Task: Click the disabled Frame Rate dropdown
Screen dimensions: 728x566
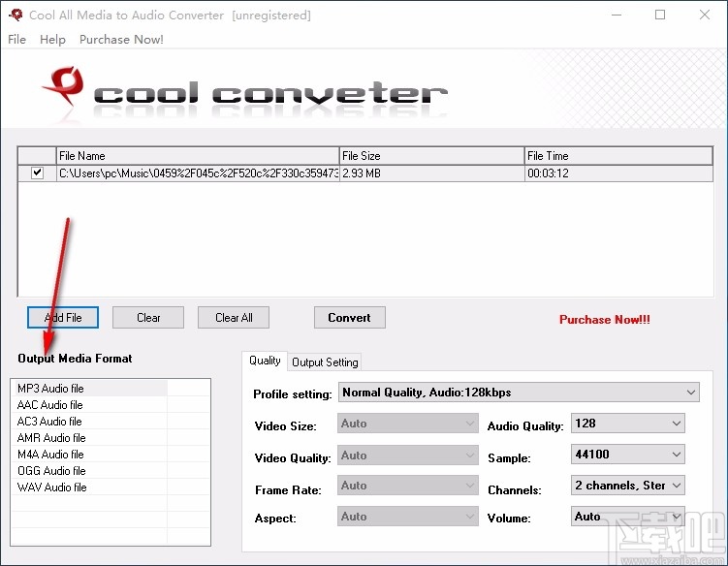Action: [x=408, y=486]
